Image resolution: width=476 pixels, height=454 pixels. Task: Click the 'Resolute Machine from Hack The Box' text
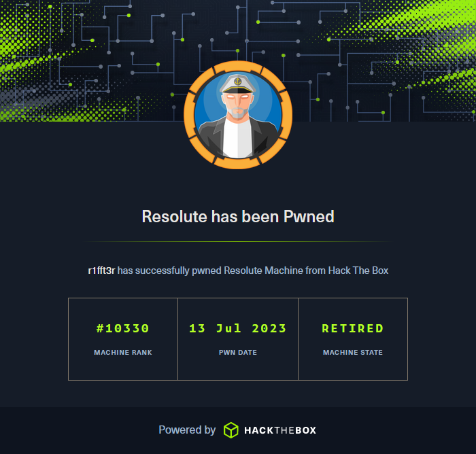click(306, 270)
